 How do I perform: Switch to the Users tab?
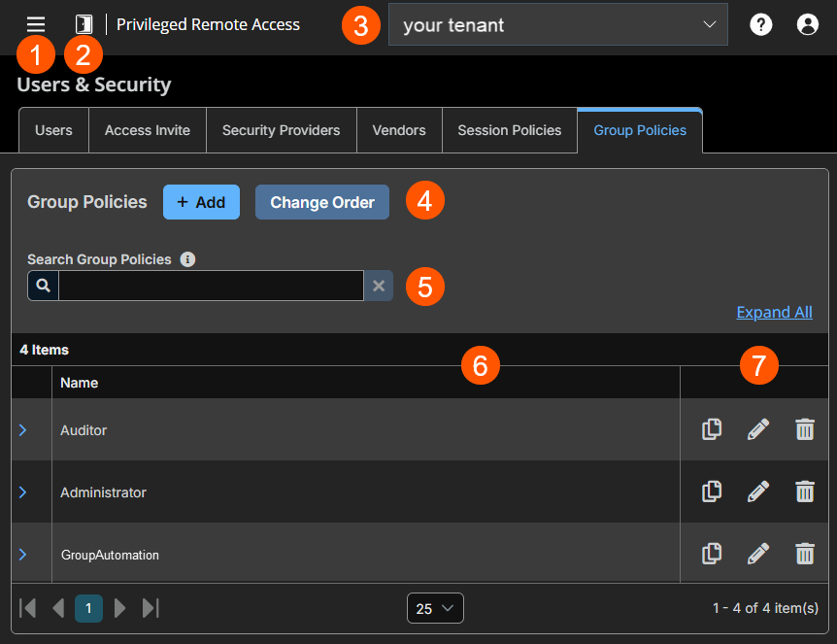[x=53, y=129]
